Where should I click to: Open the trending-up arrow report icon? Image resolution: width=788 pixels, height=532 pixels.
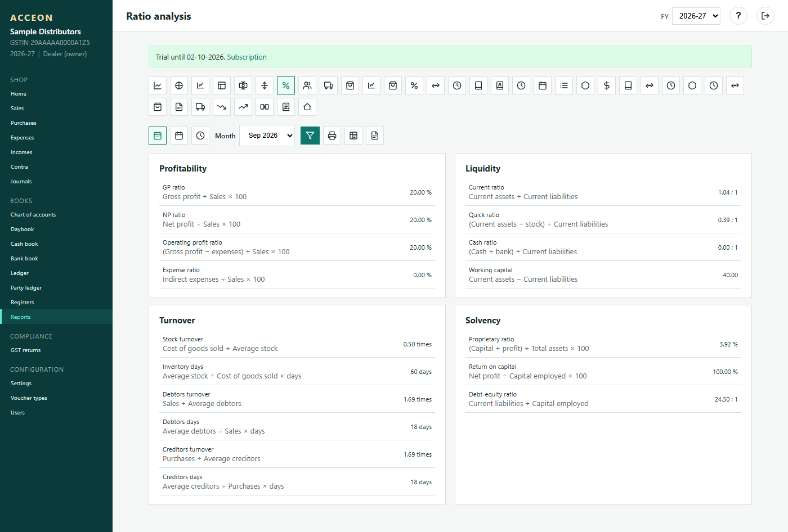(x=243, y=107)
